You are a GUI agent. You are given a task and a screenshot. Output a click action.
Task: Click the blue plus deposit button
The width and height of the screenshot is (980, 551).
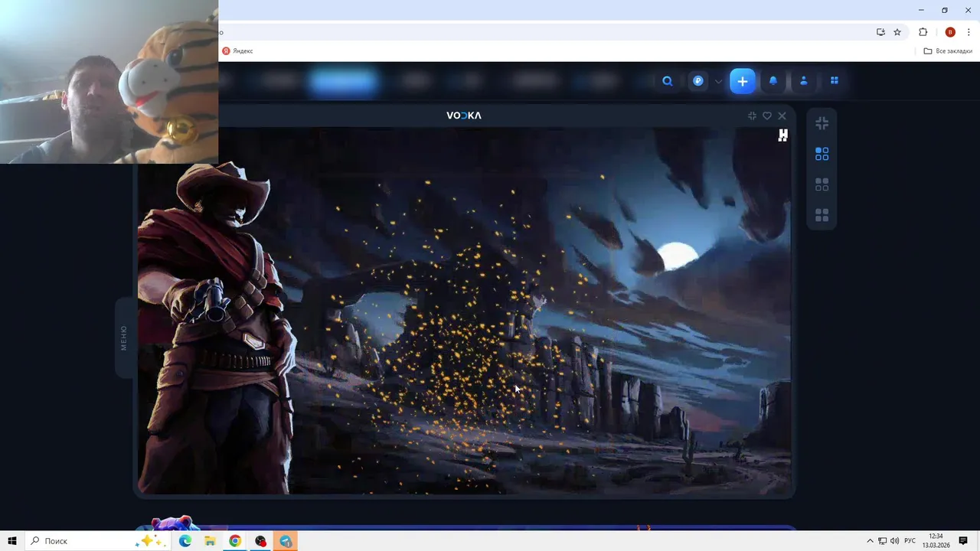coord(742,81)
